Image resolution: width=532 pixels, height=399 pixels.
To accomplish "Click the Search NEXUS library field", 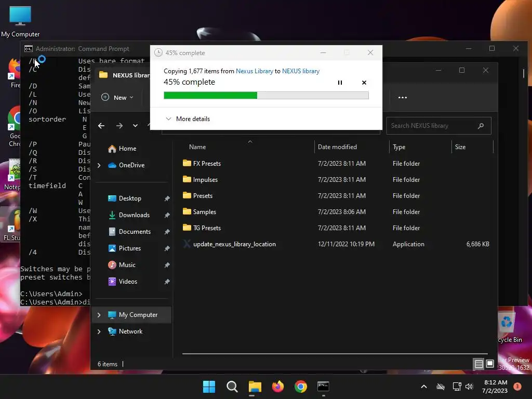I will (x=438, y=126).
